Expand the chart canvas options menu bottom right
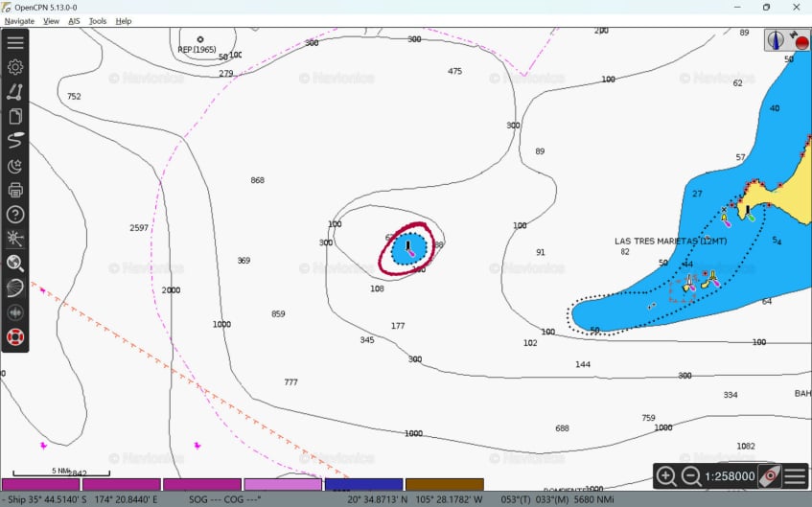The image size is (812, 507). tap(795, 476)
